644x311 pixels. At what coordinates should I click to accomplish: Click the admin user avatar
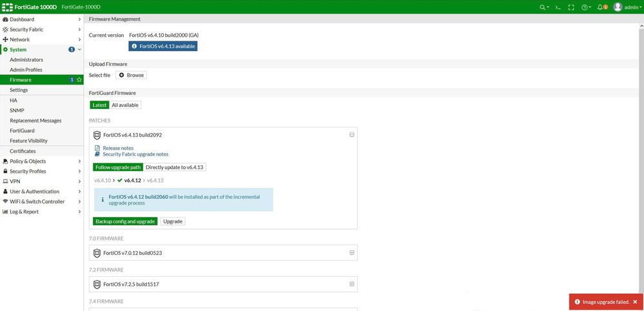[x=618, y=7]
